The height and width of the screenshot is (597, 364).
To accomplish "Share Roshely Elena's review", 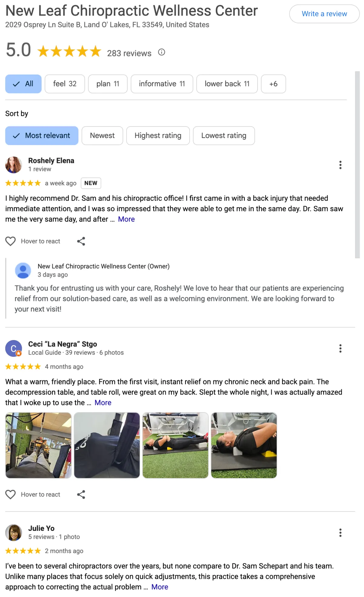I will [81, 241].
